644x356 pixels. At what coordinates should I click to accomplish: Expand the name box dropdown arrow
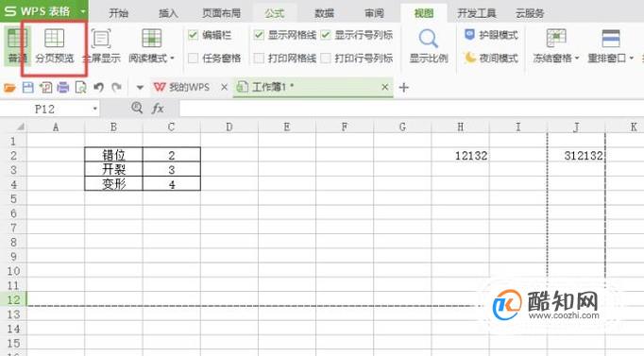[94, 109]
